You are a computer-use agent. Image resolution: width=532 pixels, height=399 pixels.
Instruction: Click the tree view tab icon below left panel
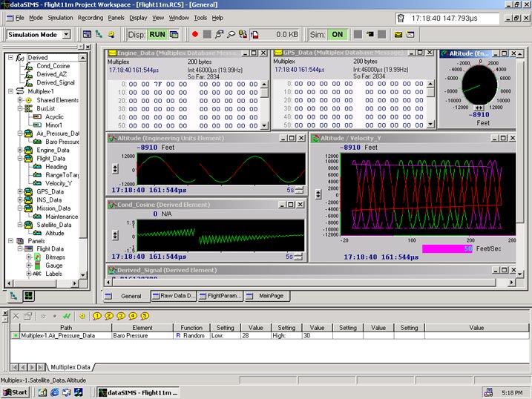(13, 296)
